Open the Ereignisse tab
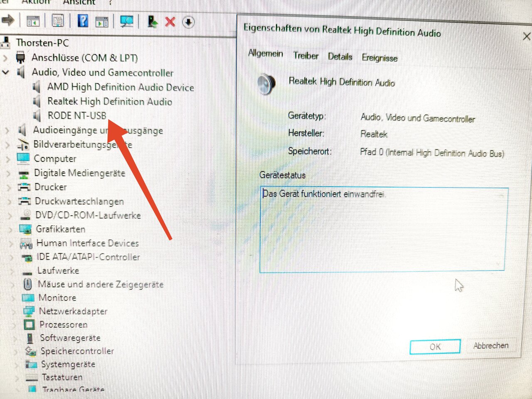 [x=379, y=58]
